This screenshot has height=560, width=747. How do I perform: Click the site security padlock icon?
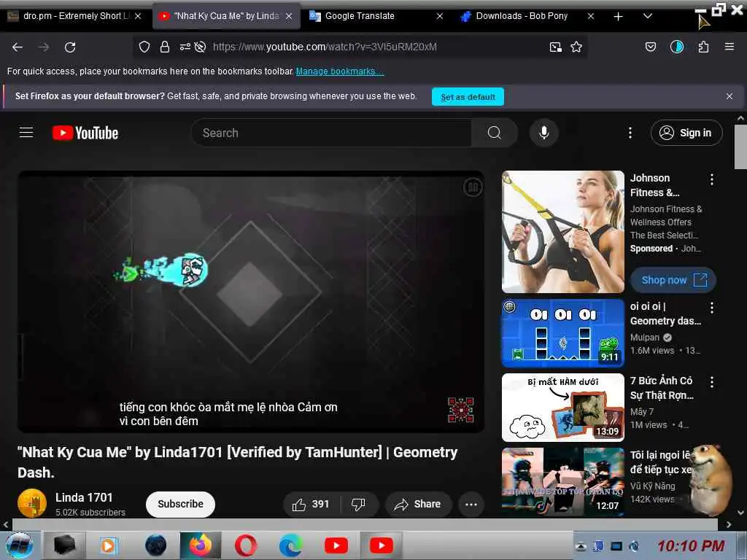[165, 47]
